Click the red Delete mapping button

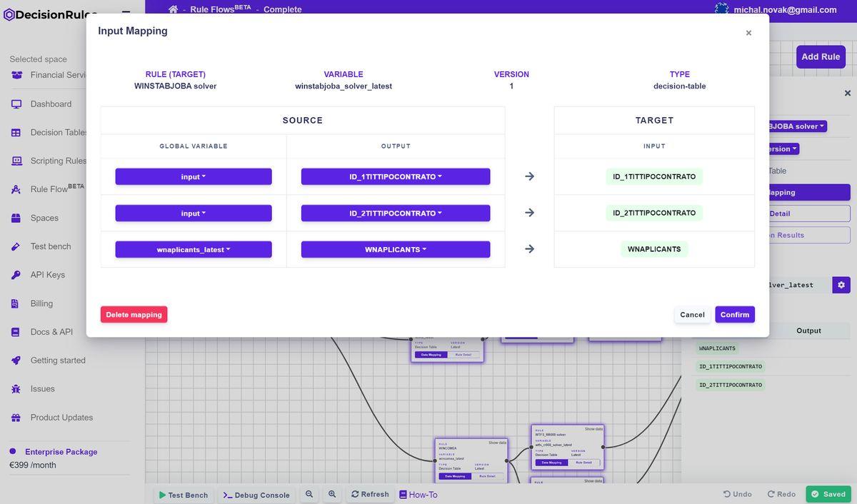pyautogui.click(x=134, y=315)
